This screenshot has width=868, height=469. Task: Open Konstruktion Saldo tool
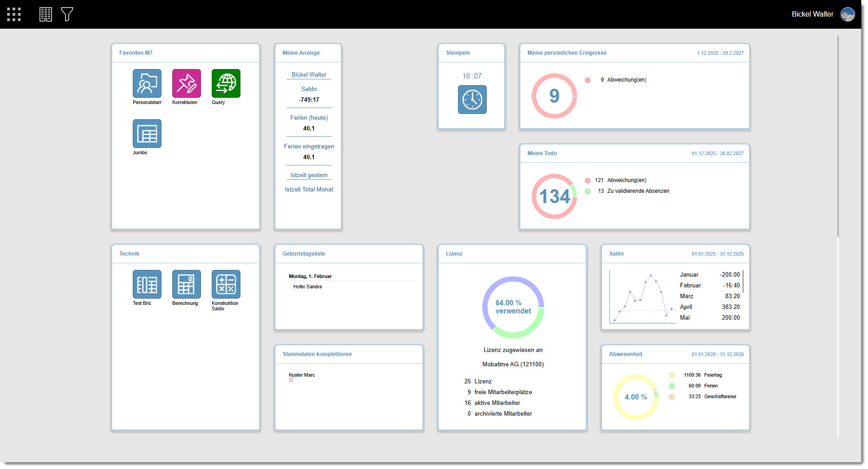click(226, 284)
